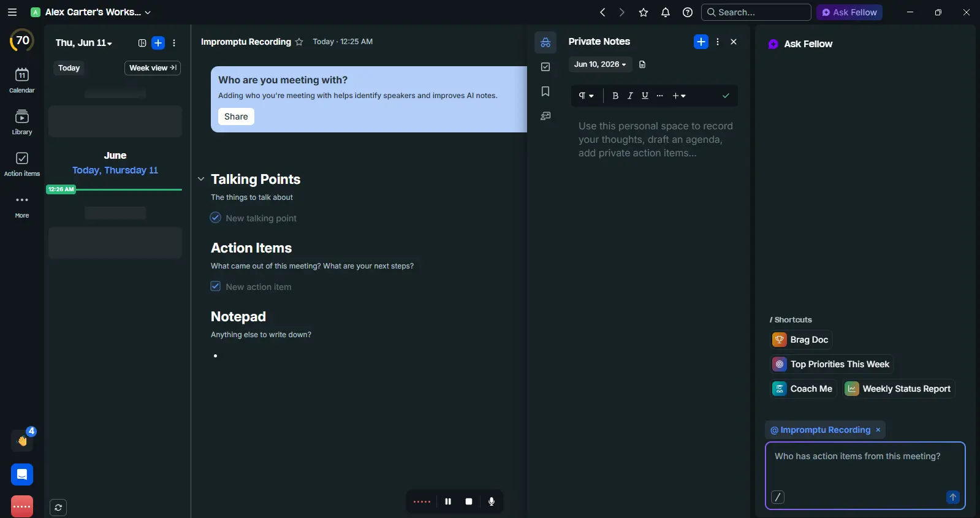Viewport: 980px width, 518px height.
Task: Open the transcript side tab icon
Action: 545,116
